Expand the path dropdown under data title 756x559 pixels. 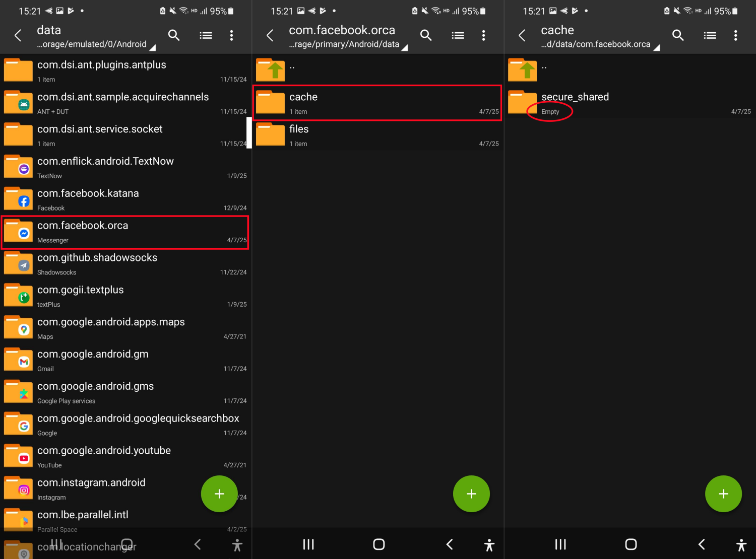tap(153, 48)
